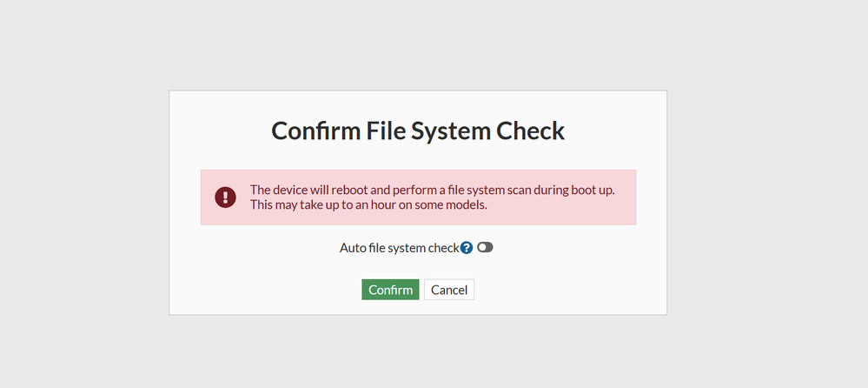The image size is (868, 388).
Task: Click the word "Check" in the dialog heading
Action: (530, 130)
